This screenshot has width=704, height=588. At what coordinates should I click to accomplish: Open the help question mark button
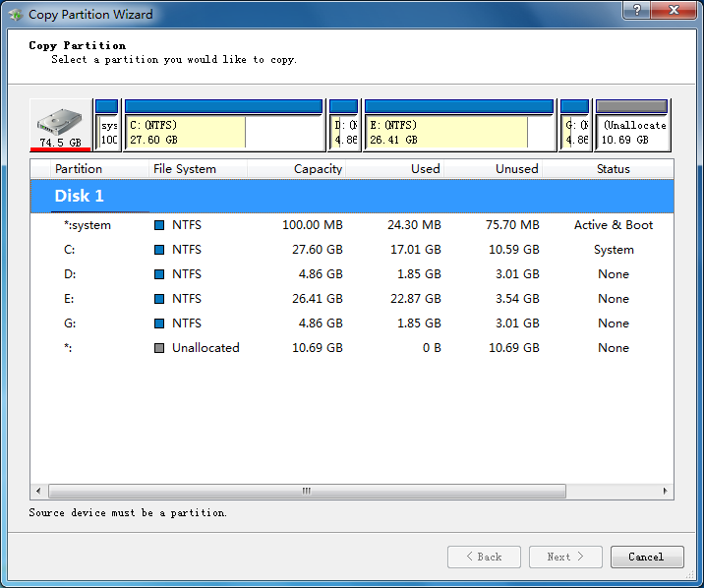point(636,10)
